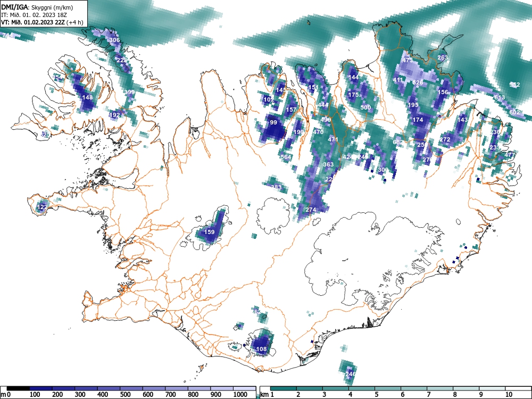The height and width of the screenshot is (399, 532).
Task: Click the '10' label on the kilometre legend
Action: pos(508,395)
